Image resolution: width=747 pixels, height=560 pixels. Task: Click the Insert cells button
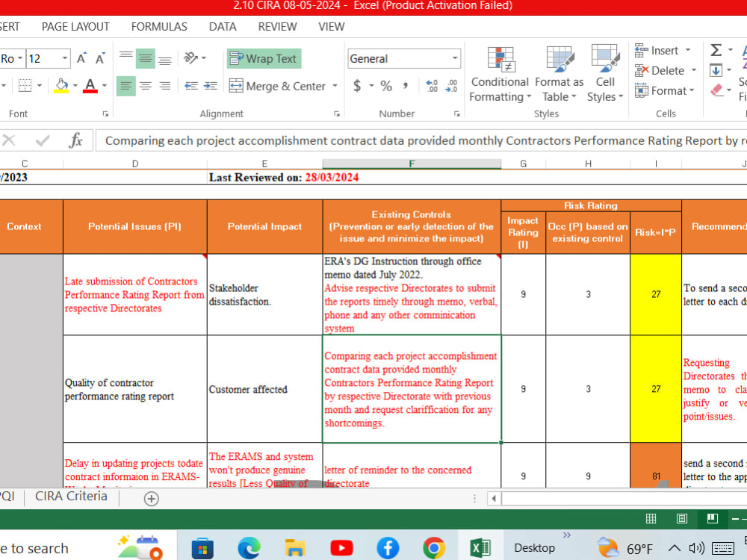[x=657, y=51]
